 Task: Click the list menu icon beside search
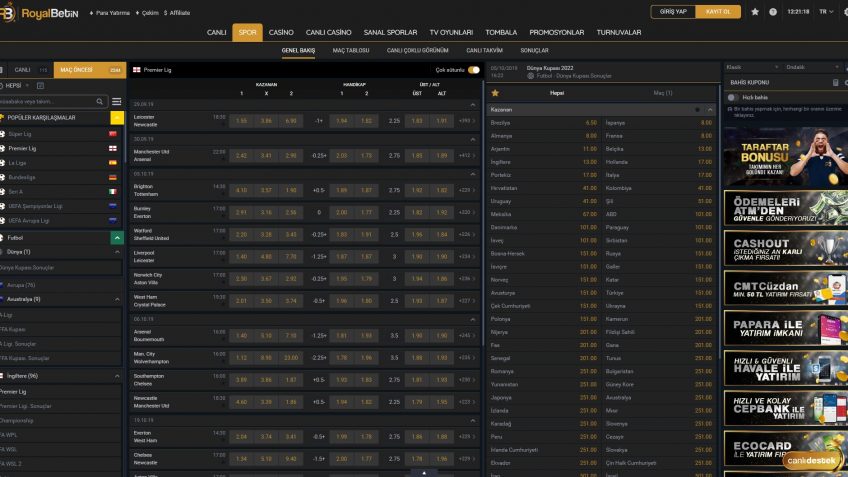point(117,101)
